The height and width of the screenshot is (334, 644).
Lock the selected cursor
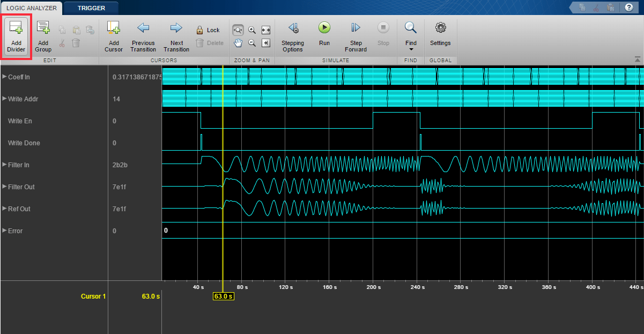pyautogui.click(x=208, y=30)
